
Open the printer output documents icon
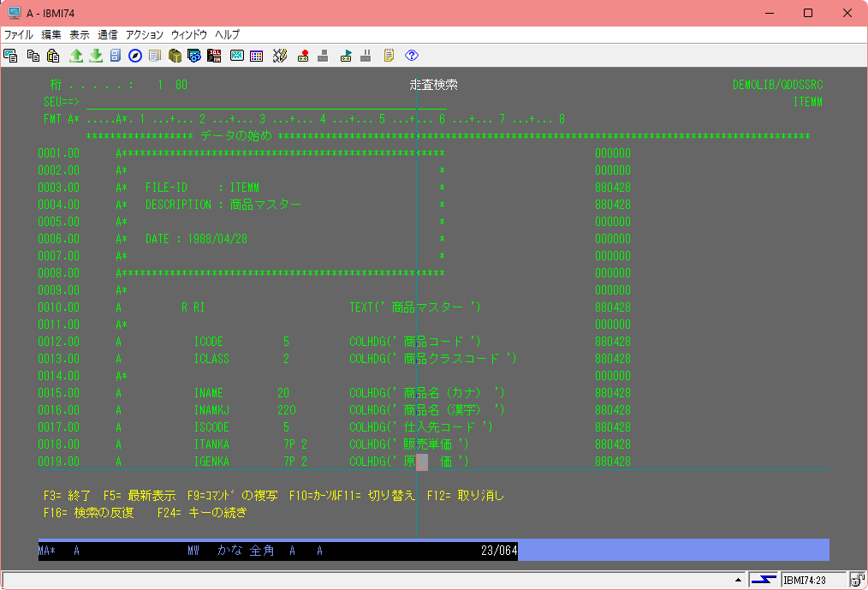pos(155,56)
